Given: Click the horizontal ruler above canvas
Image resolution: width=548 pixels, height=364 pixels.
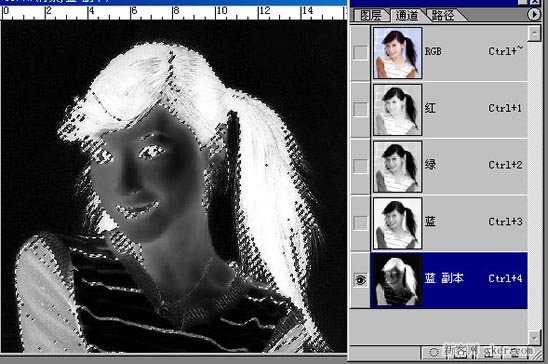Looking at the screenshot, I should [174, 13].
